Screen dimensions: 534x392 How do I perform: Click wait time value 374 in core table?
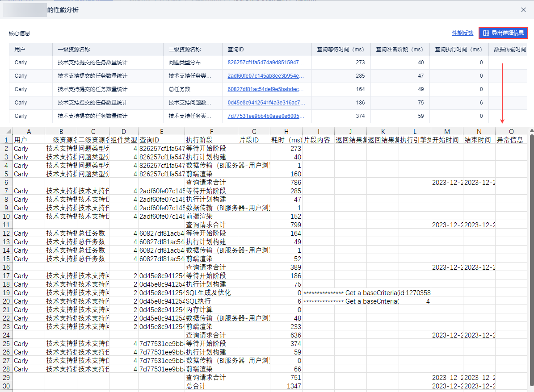click(x=360, y=116)
